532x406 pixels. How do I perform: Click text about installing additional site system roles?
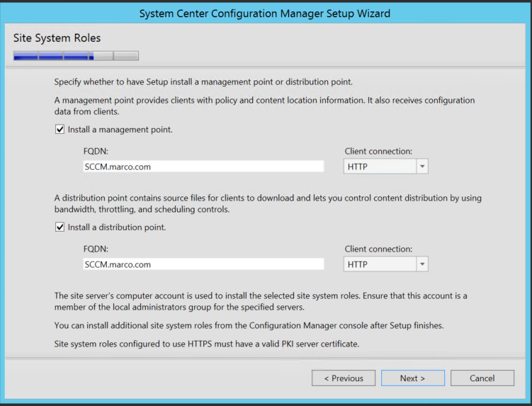click(x=249, y=325)
